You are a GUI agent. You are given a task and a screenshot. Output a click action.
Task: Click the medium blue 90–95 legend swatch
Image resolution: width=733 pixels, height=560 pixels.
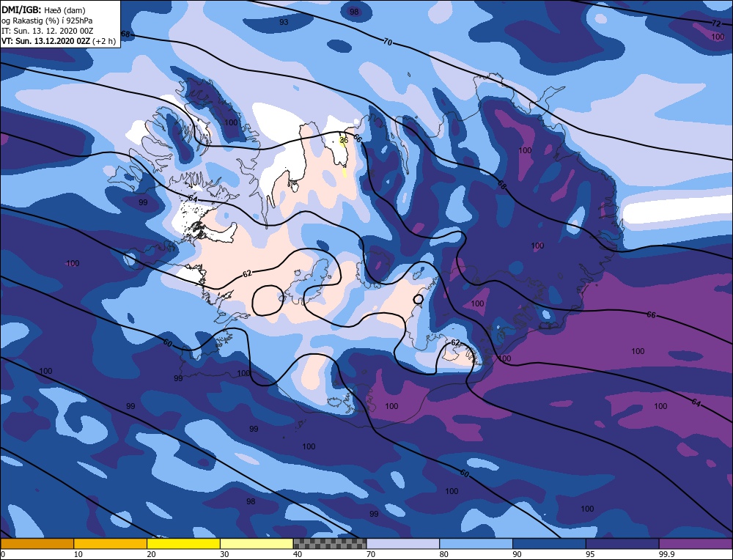coord(549,544)
